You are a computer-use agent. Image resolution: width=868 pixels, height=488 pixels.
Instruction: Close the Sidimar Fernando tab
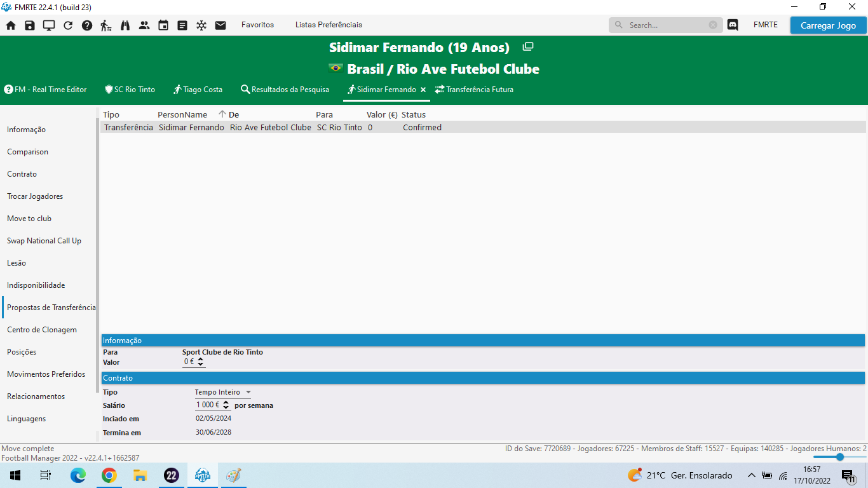(x=423, y=90)
